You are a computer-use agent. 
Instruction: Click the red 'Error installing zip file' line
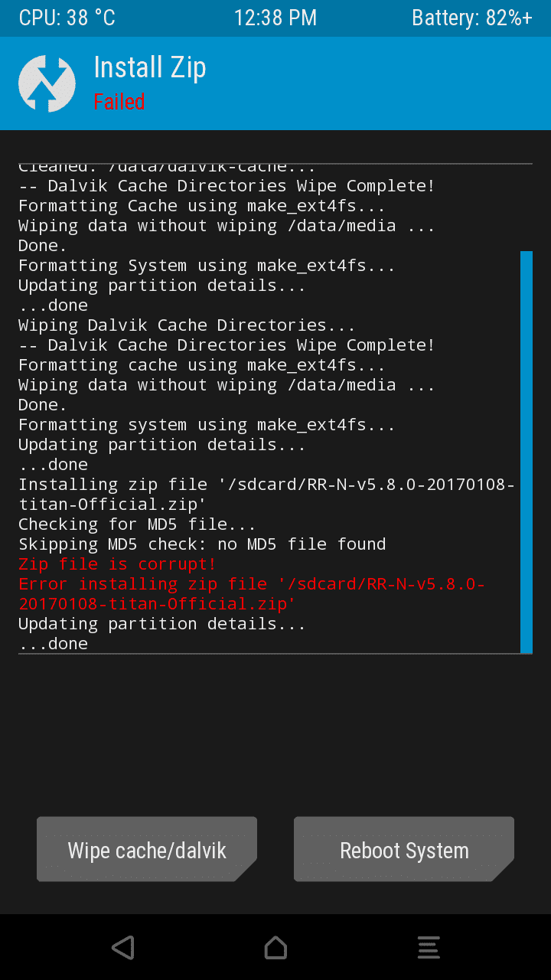252,593
